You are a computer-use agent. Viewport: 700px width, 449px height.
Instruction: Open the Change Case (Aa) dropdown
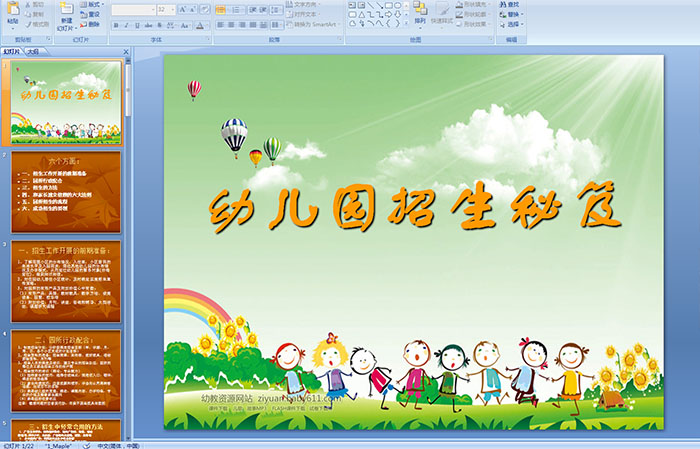click(185, 25)
